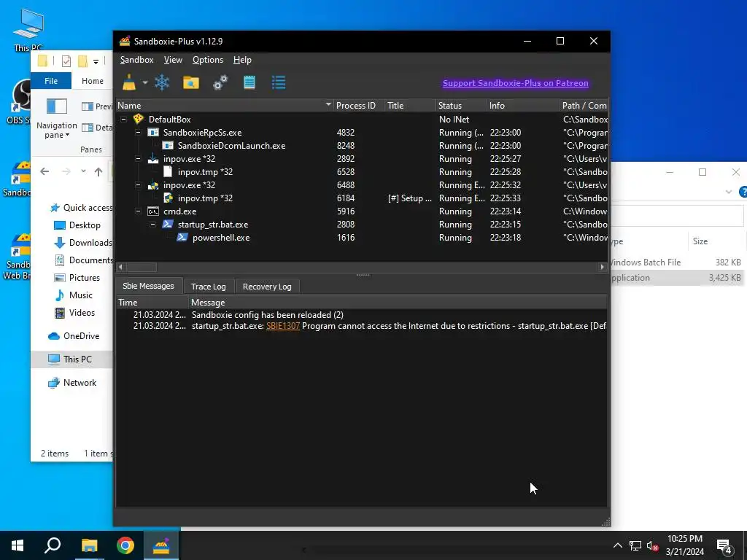This screenshot has height=560, width=747.
Task: Open the folder browse toolbar icon
Action: point(191,82)
